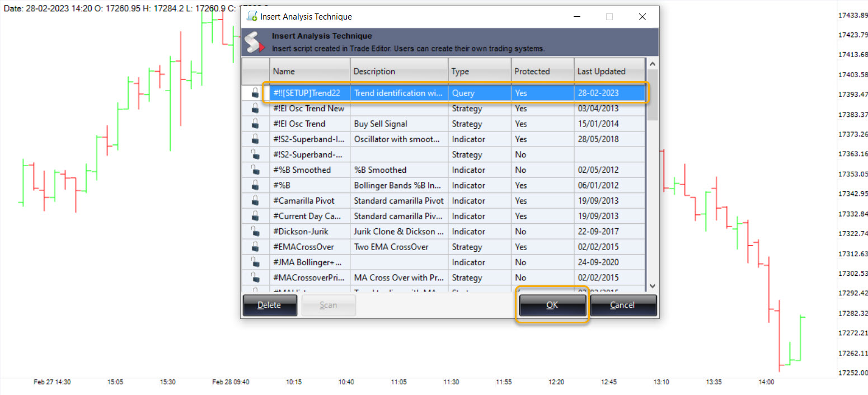
Task: Click the lock icon for #!El Osc Trend New
Action: 255,109
